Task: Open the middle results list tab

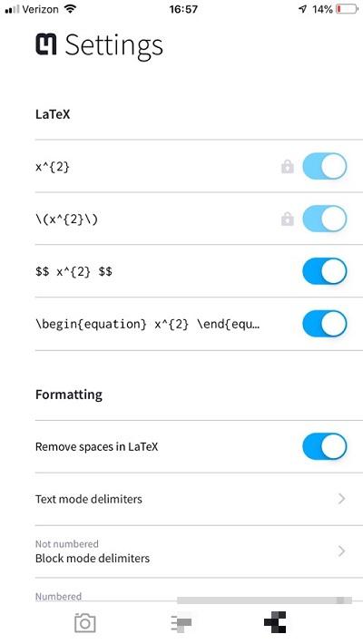Action: (181, 623)
